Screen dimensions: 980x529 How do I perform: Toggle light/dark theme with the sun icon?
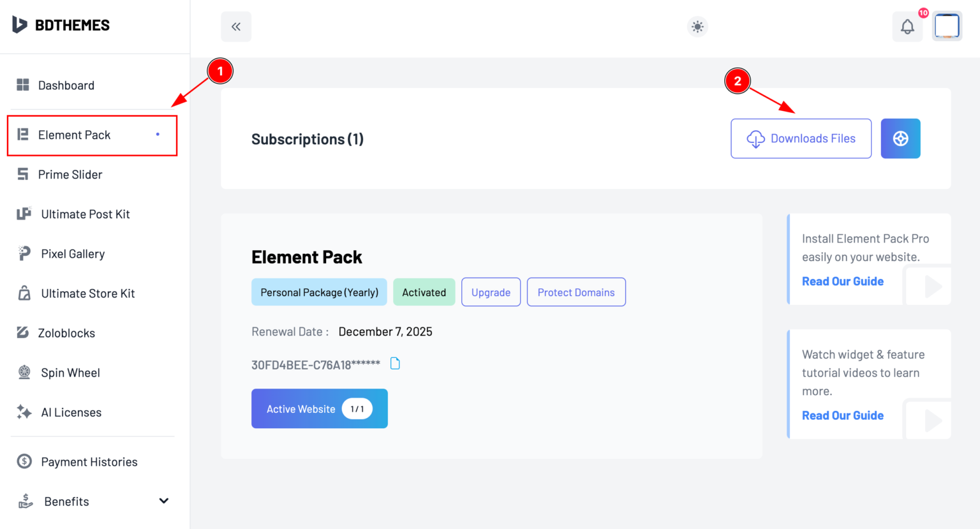pos(697,26)
